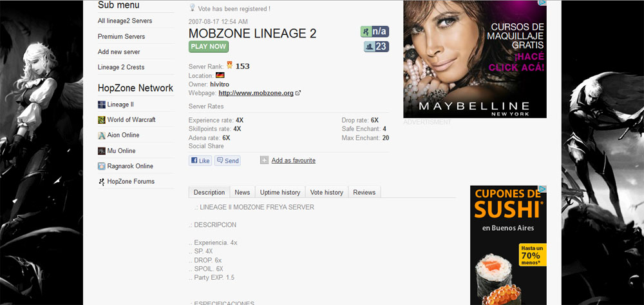644x305 pixels.
Task: Open the Uptime history tab
Action: pos(280,192)
